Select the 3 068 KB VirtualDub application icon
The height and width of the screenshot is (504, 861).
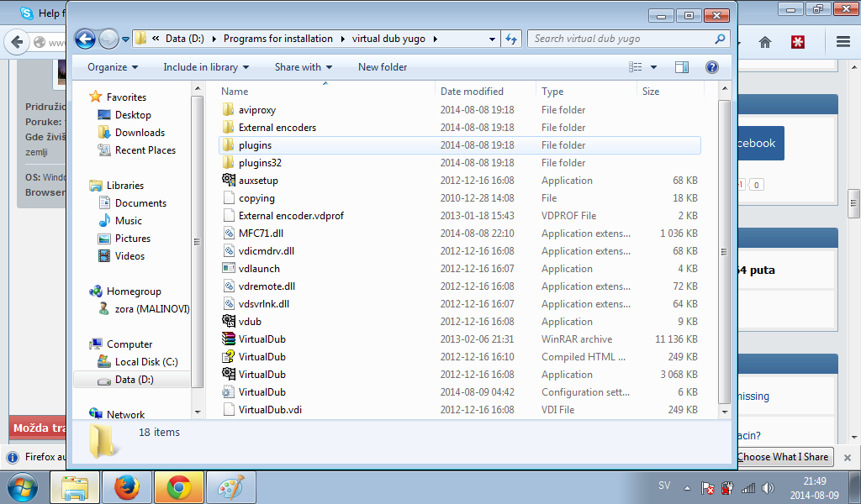pos(229,374)
